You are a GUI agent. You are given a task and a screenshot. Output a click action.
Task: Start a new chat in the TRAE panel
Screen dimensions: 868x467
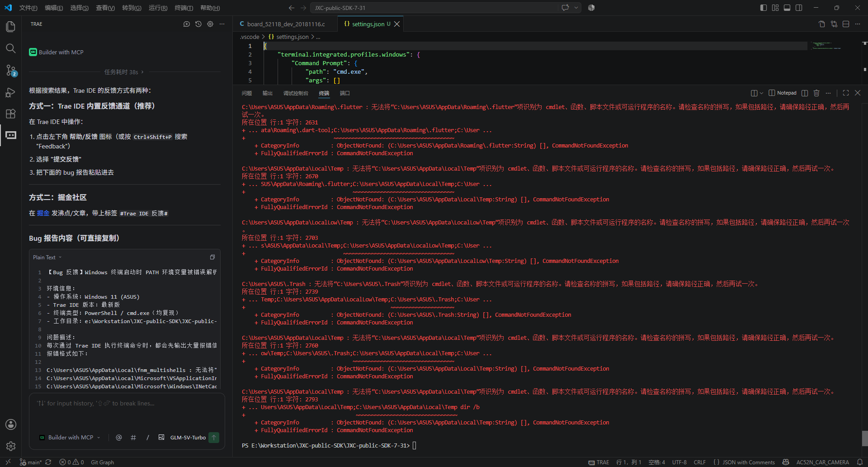[187, 24]
